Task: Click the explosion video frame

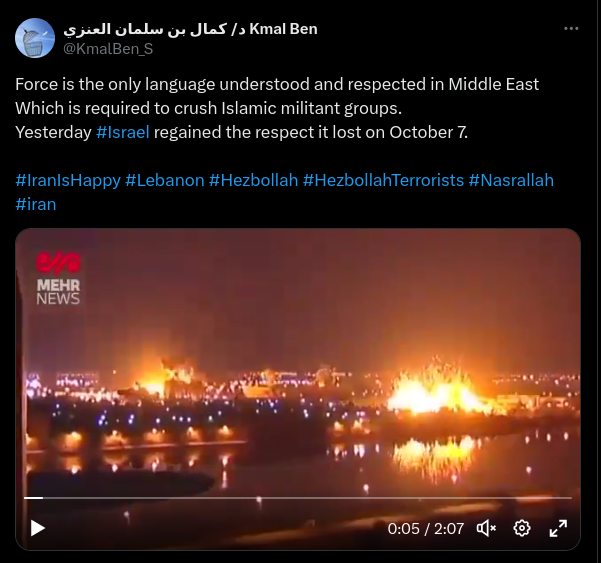Action: click(x=298, y=389)
